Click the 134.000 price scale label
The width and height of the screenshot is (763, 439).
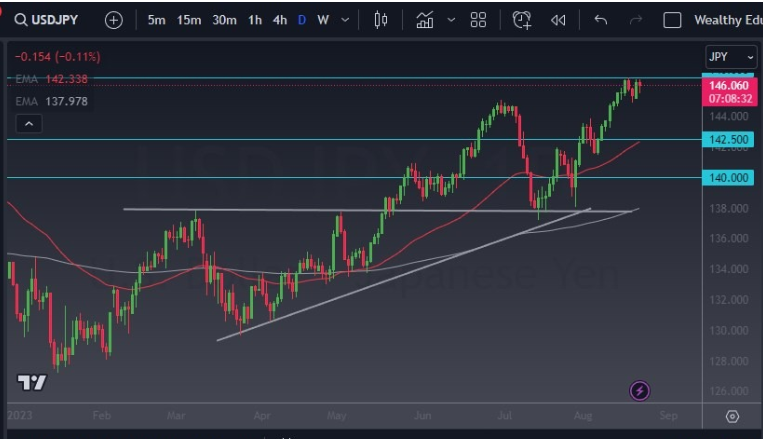click(728, 269)
